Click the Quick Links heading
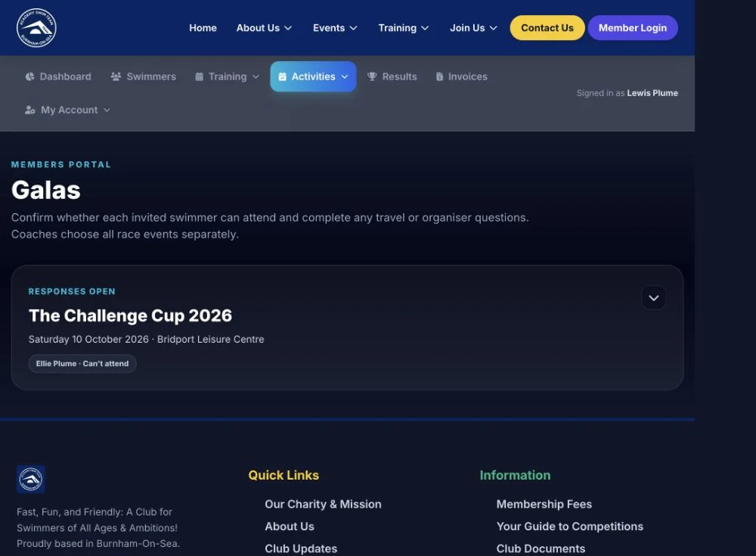756x556 pixels. click(283, 475)
